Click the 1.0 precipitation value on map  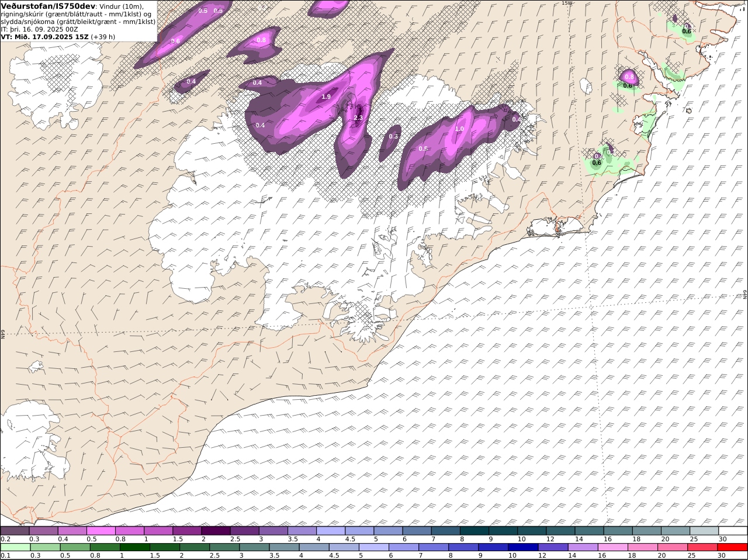[x=459, y=129]
